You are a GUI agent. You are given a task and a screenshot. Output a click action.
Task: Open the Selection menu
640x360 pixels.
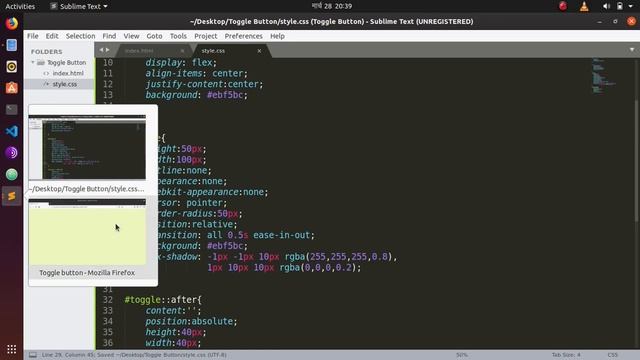[80, 36]
